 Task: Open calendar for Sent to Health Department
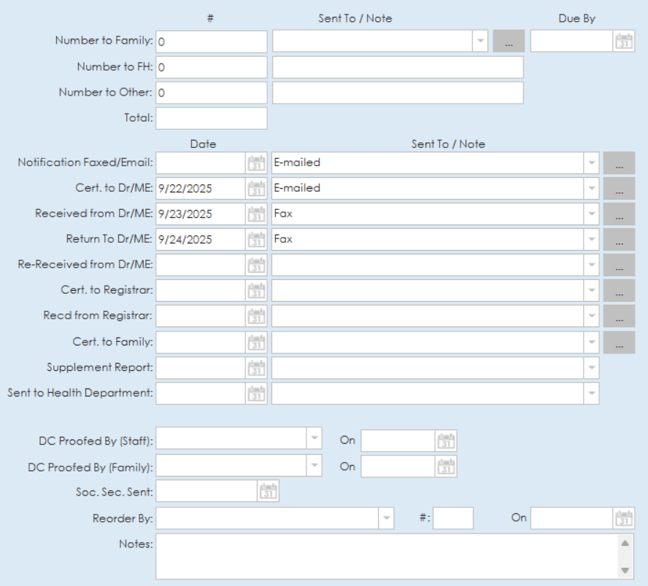[x=256, y=394]
